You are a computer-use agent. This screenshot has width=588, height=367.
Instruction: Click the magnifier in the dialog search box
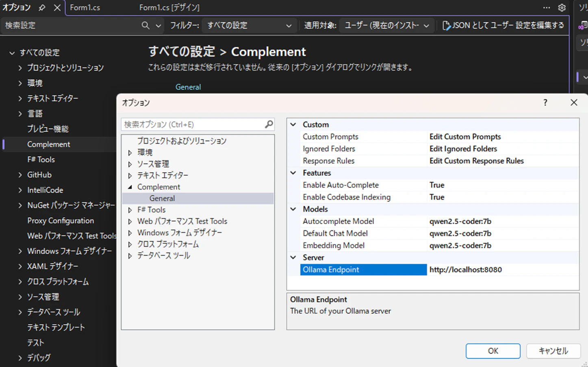[x=269, y=124]
